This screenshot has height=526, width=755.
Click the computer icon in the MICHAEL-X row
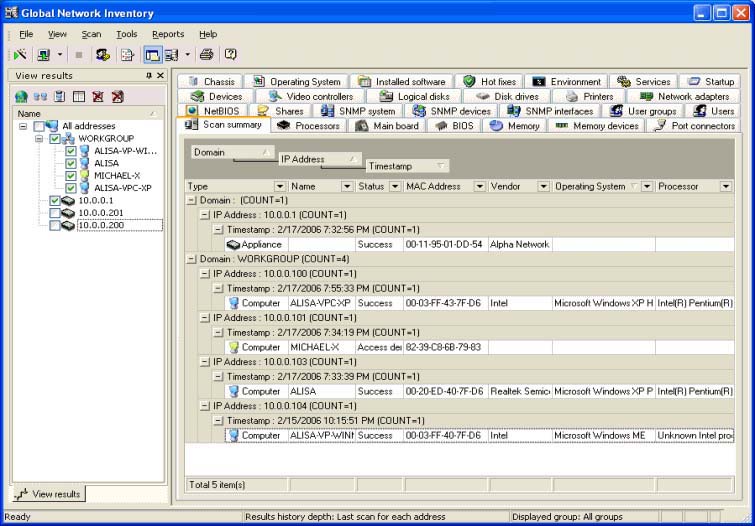(233, 347)
